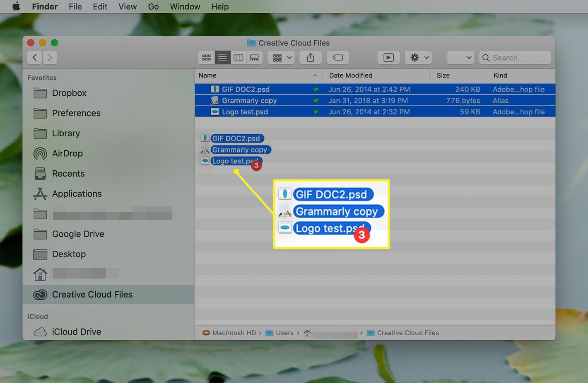Click the 776 bytes size cell
Image resolution: width=588 pixels, height=383 pixels.
463,100
